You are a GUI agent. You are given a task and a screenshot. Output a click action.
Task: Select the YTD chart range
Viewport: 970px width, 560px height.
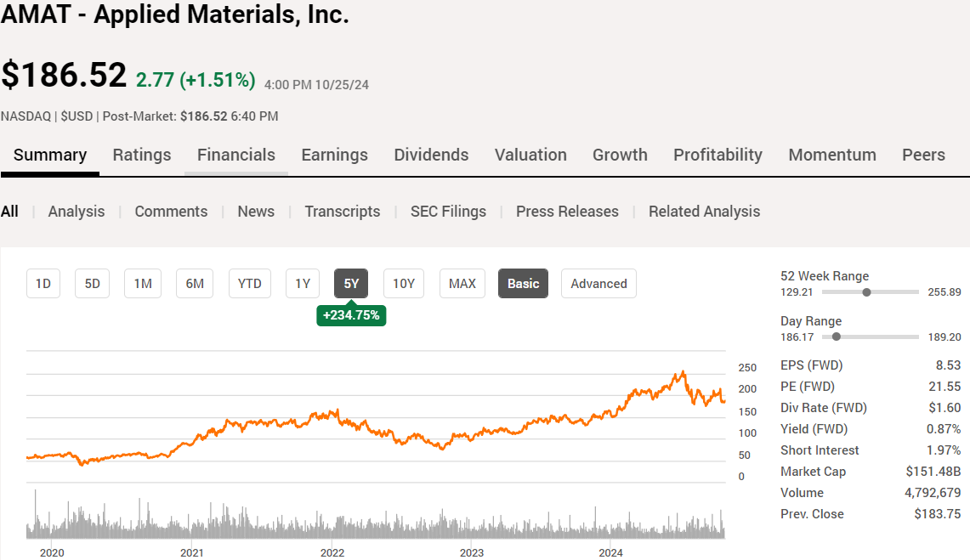coord(250,284)
